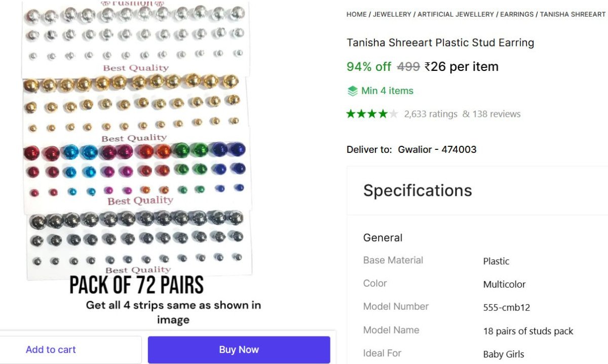Open EARRINGS breadcrumb link

517,14
